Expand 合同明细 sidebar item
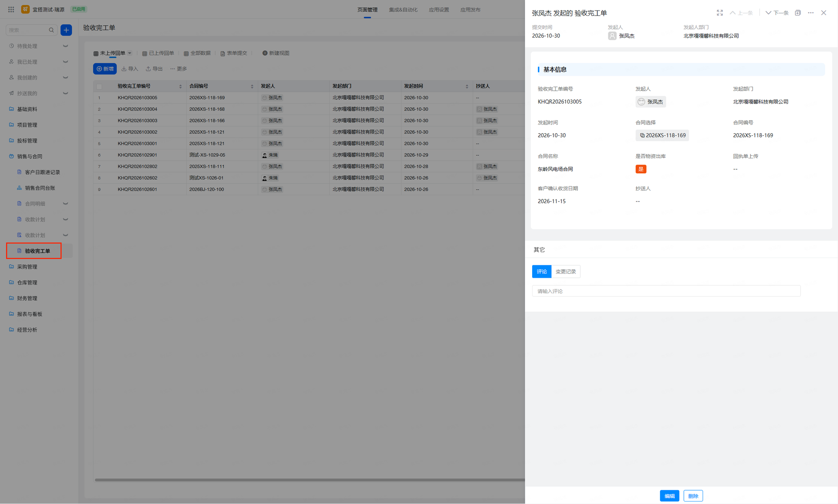Viewport: 838px width, 504px height. (65, 204)
